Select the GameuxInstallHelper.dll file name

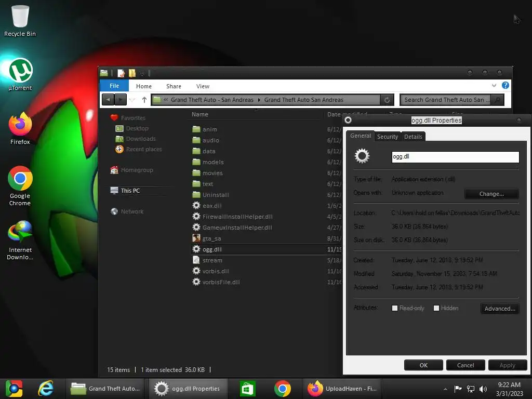click(x=237, y=228)
